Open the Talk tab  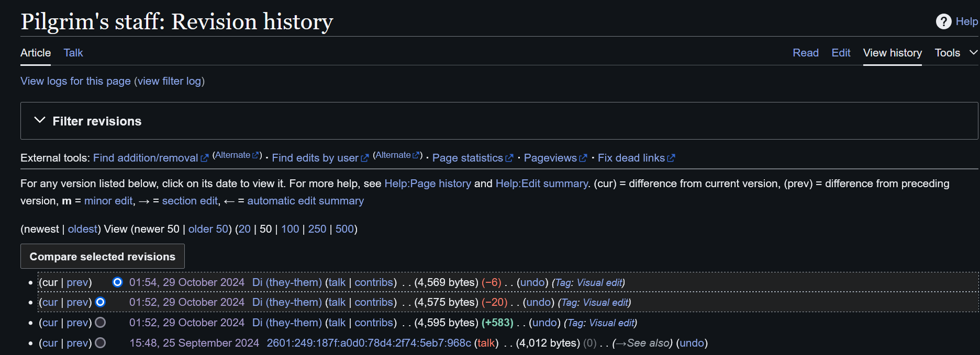(x=73, y=53)
